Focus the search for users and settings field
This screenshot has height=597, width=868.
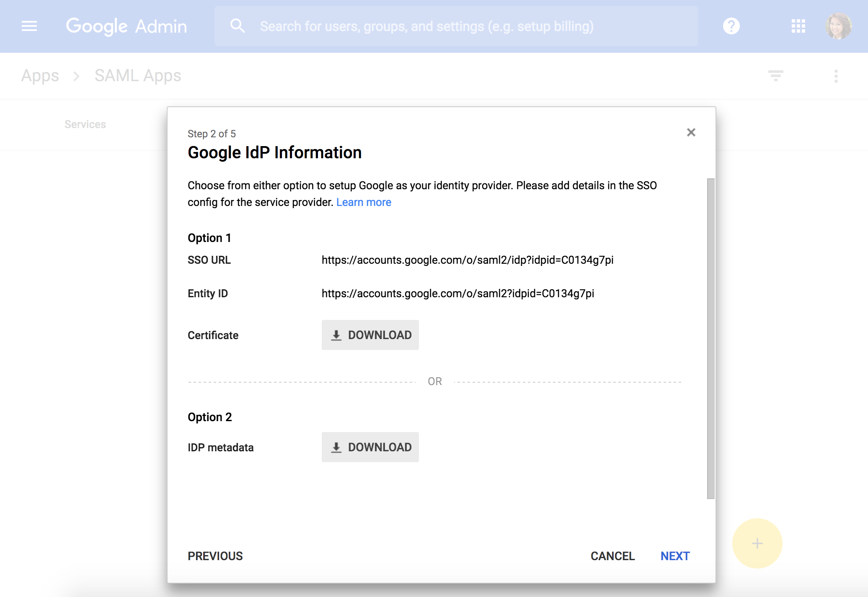point(456,26)
